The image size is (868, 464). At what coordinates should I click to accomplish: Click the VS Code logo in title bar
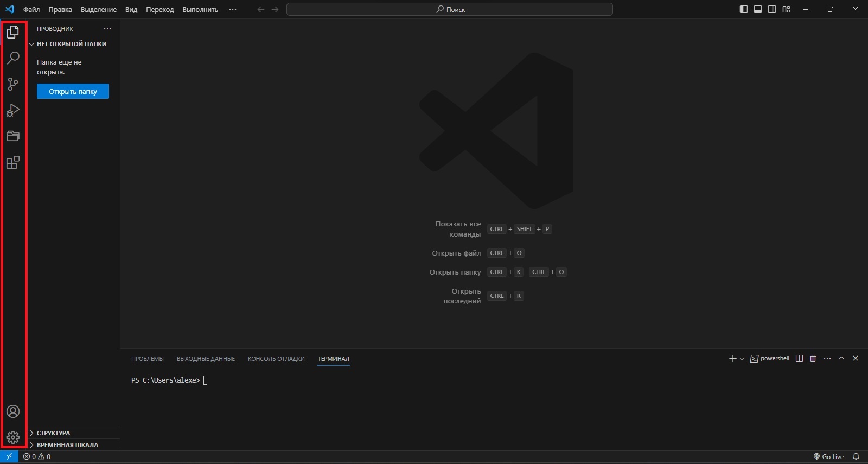click(x=10, y=9)
